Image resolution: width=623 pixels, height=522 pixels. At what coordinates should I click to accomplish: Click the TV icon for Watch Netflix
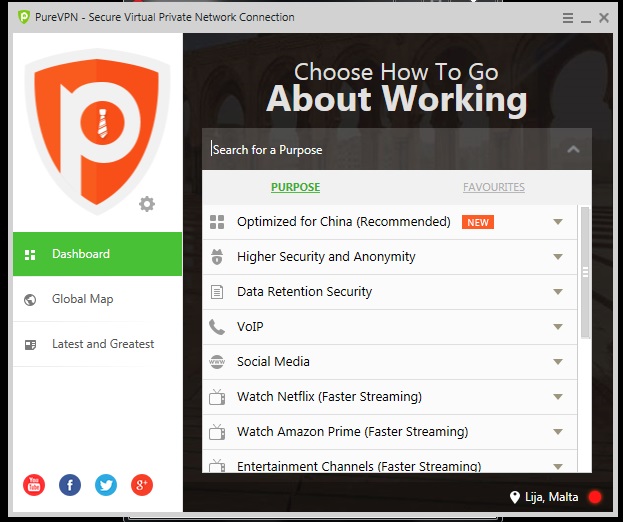point(217,396)
